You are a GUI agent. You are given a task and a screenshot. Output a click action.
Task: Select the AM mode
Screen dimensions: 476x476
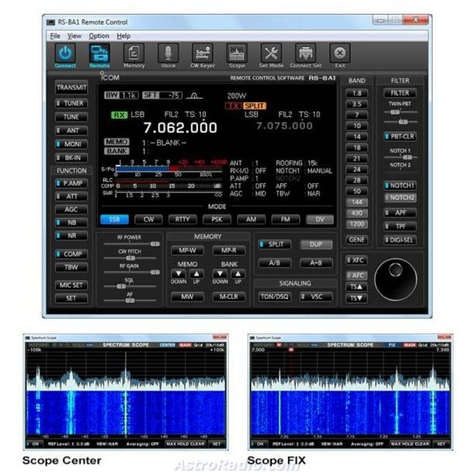point(251,219)
